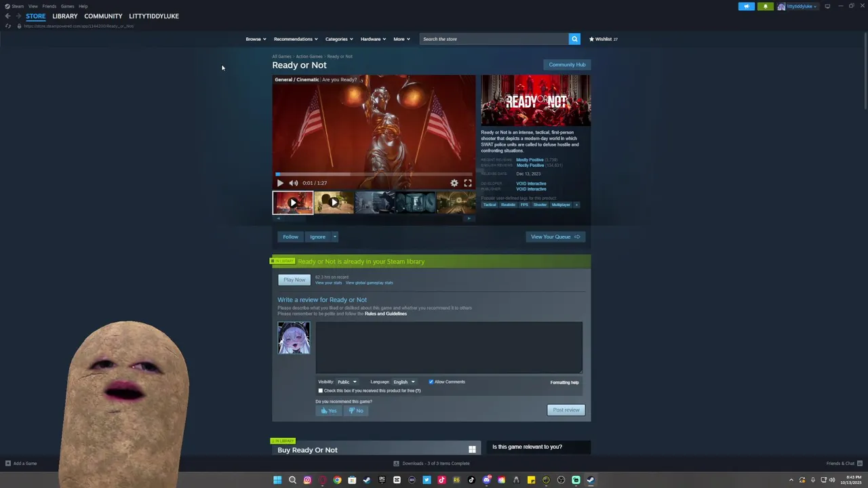The height and width of the screenshot is (488, 868).
Task: Expand the Recommendations dropdown
Action: point(296,39)
